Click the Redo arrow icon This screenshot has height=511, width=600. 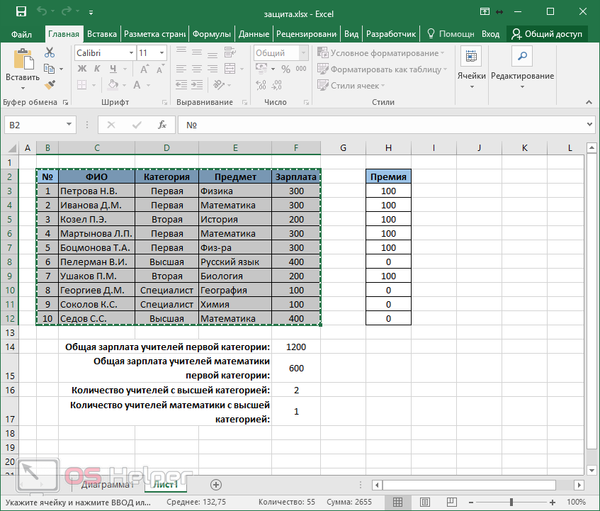click(x=66, y=12)
